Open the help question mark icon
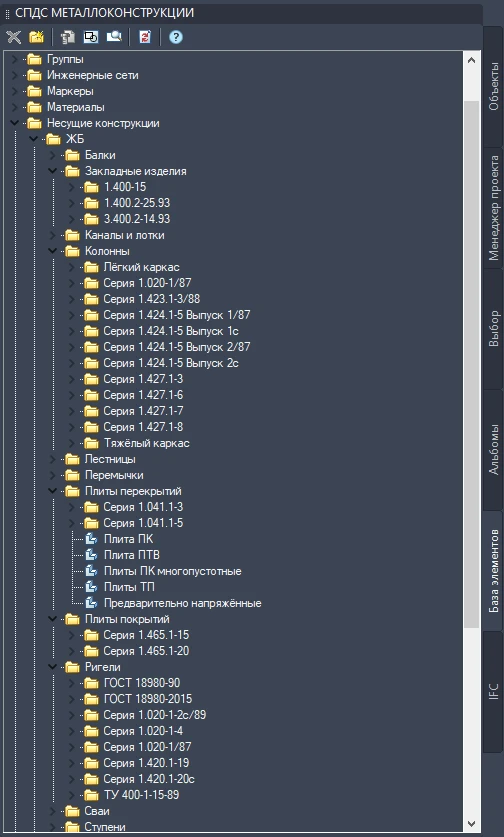504x837 pixels. tap(176, 37)
